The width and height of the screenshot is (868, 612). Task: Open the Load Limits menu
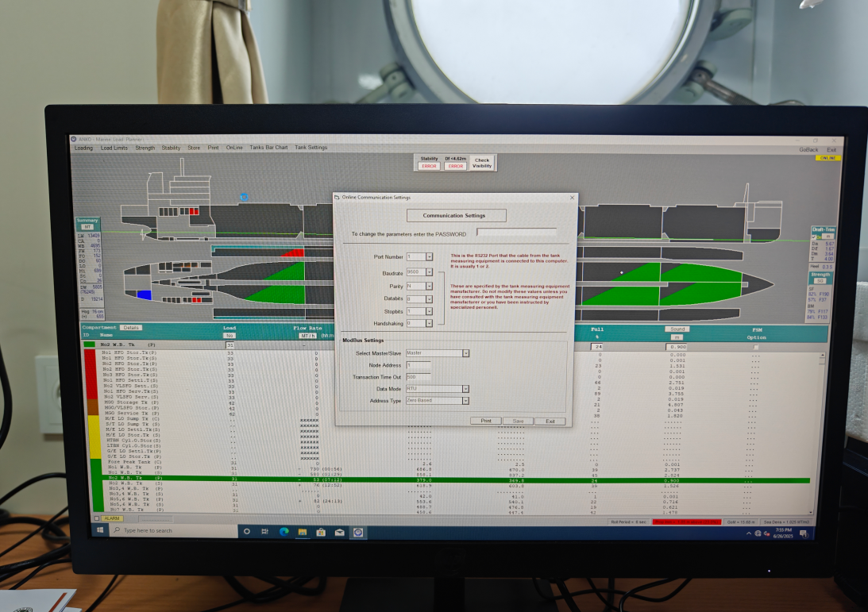114,148
